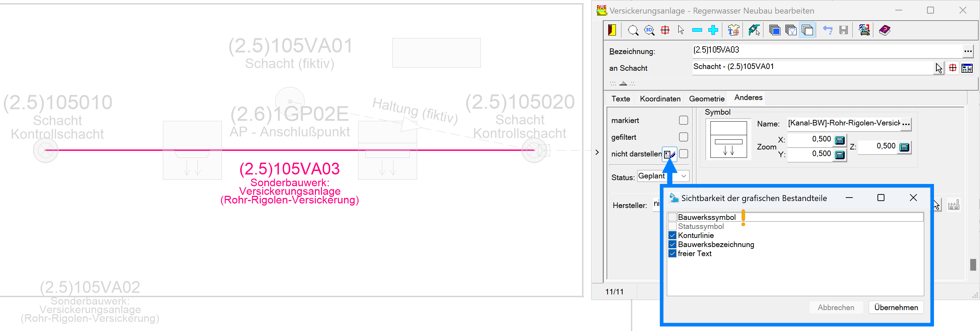Expand side panel with the chevron arrow
Screen dimensions: 980x331
[x=597, y=152]
